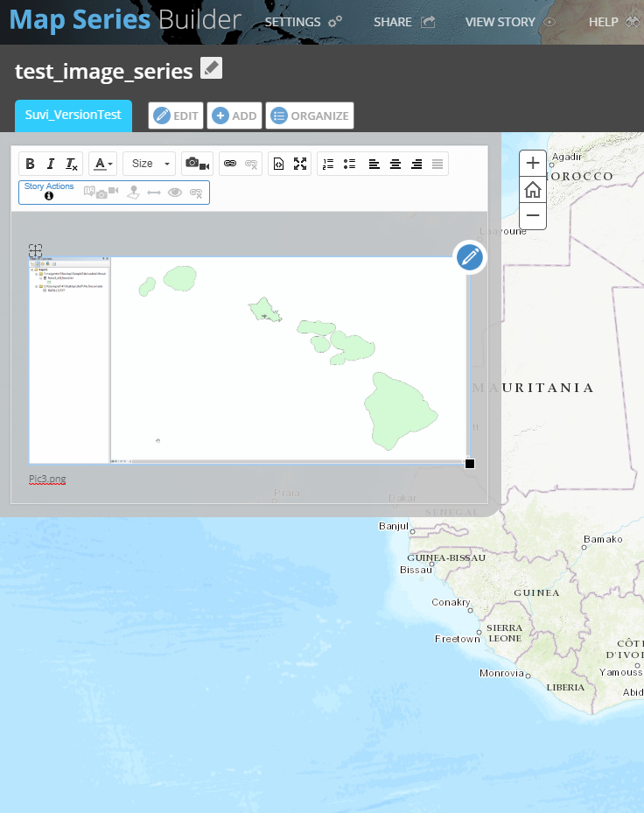Remove hyperlink with the unlink icon
The width and height of the screenshot is (644, 813).
[x=251, y=164]
